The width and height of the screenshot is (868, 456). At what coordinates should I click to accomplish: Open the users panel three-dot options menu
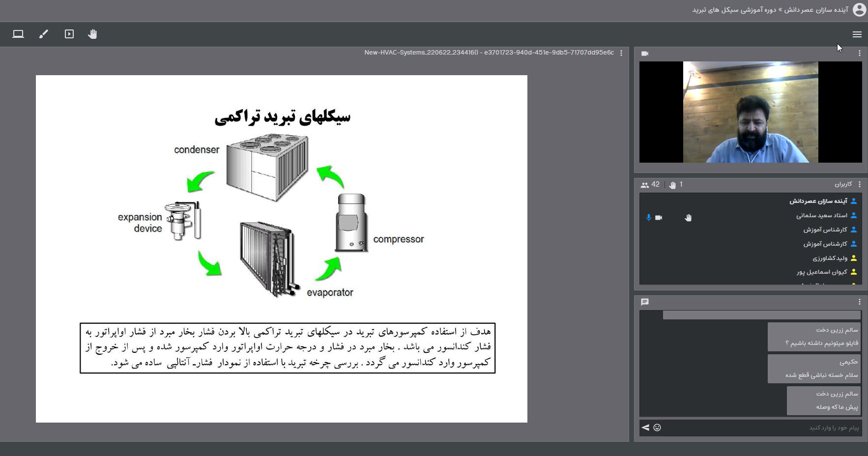[x=859, y=184]
